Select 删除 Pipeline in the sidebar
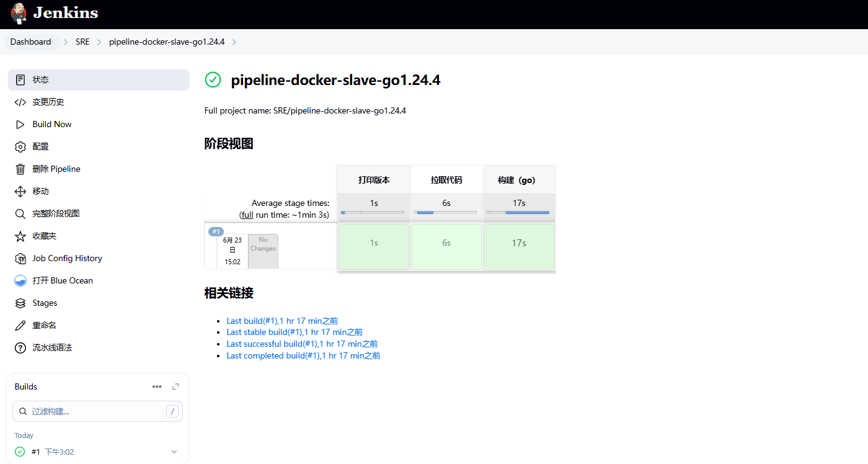The image size is (868, 464). (x=99, y=169)
